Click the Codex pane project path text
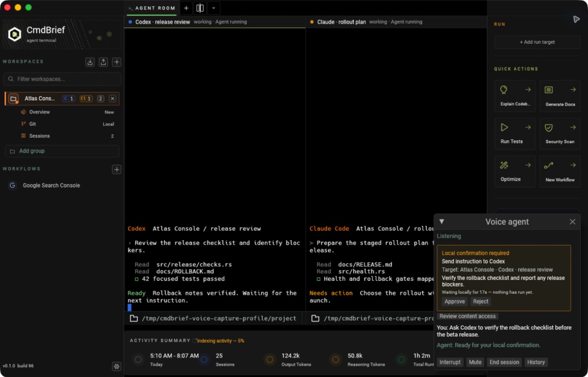 click(x=219, y=319)
